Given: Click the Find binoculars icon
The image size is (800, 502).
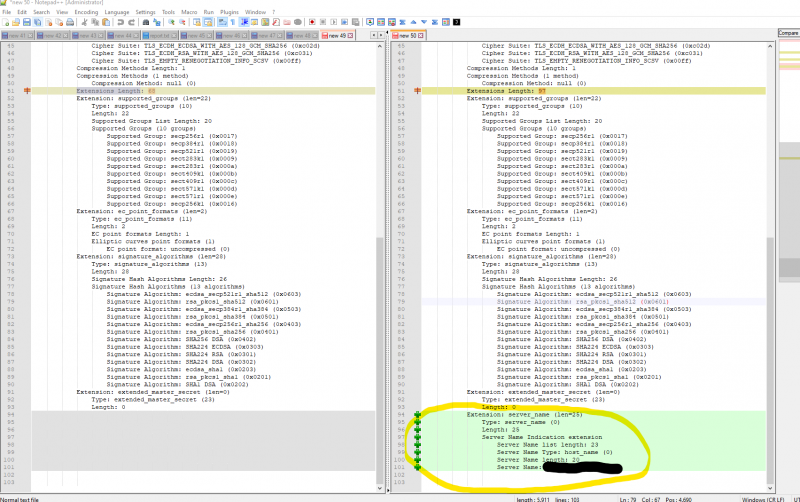Looking at the screenshot, I should point(147,21).
